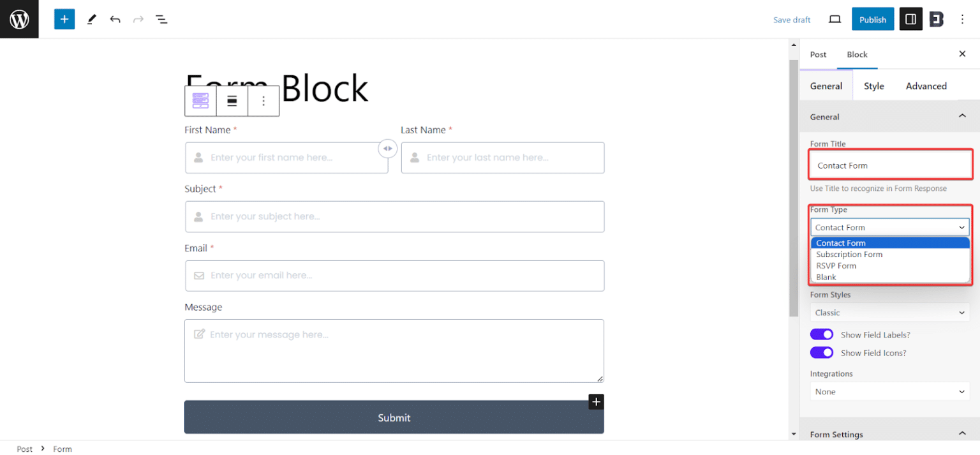Open the Form Styles dropdown

point(889,312)
